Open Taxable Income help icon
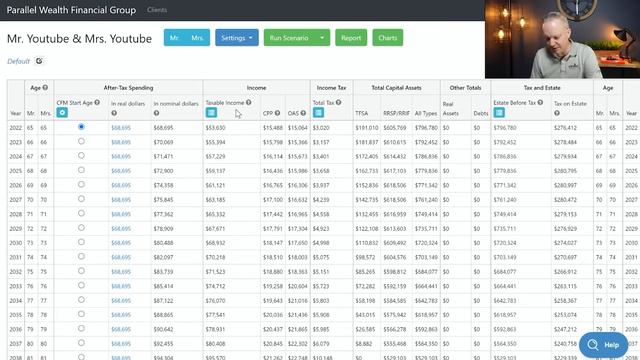Screen dimensions: 640x360 pos(249,102)
